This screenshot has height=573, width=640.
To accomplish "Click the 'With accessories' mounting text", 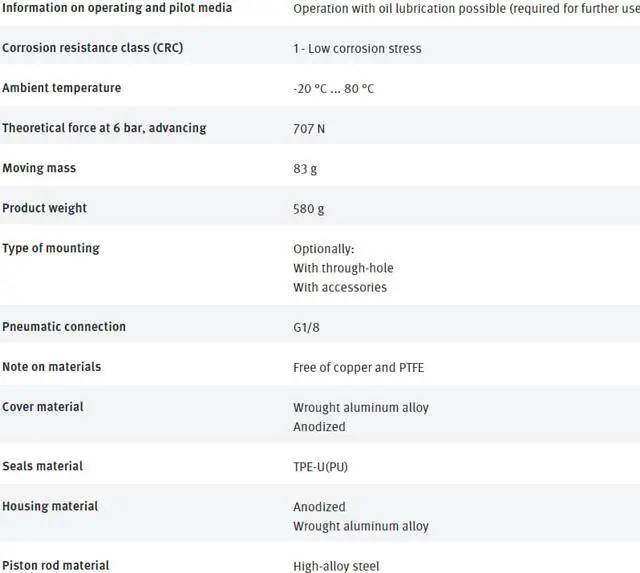I will (340, 287).
